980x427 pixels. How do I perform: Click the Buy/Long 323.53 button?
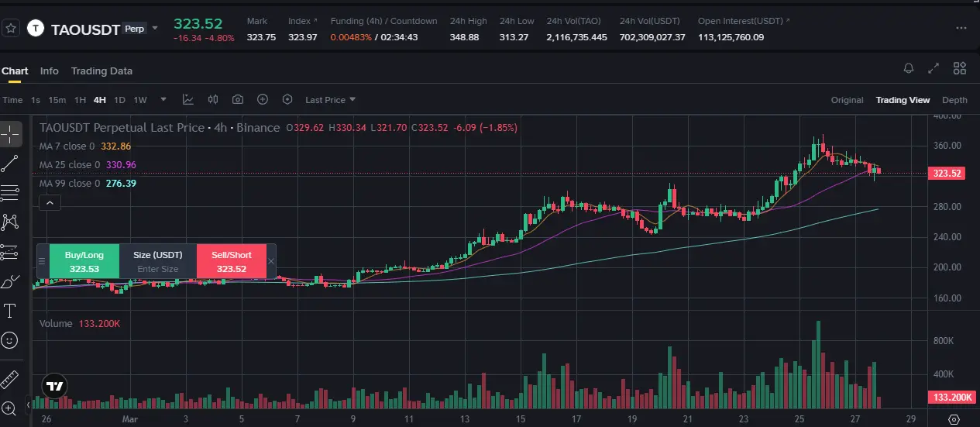[84, 261]
